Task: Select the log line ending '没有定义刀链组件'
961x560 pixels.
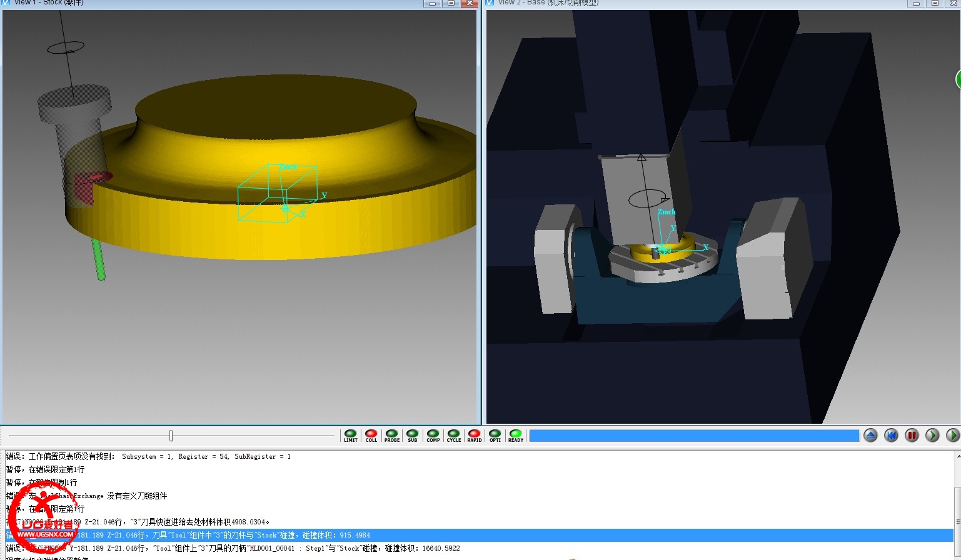Action: pos(480,496)
